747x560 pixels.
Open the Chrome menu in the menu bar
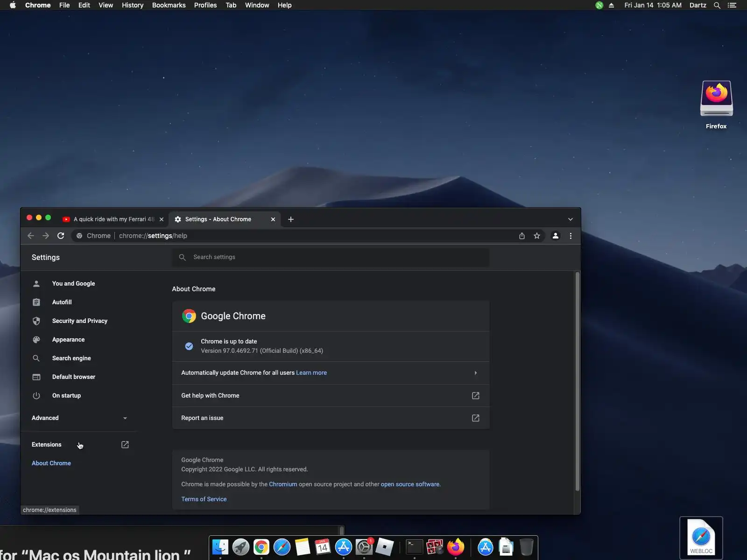pos(38,5)
